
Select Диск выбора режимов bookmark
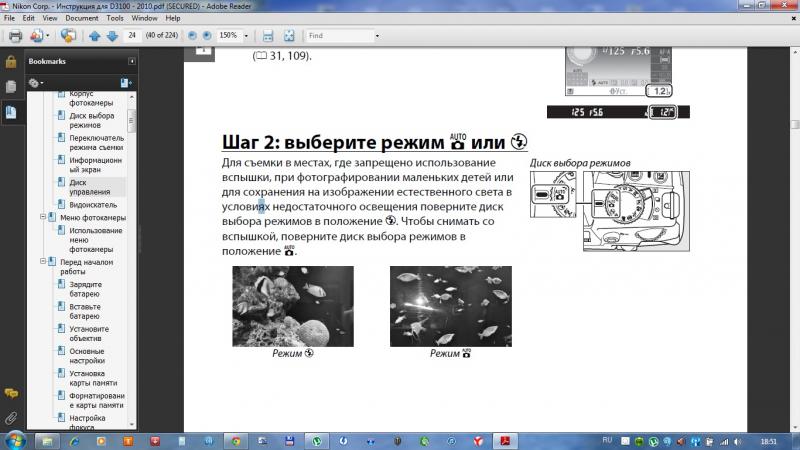point(91,120)
